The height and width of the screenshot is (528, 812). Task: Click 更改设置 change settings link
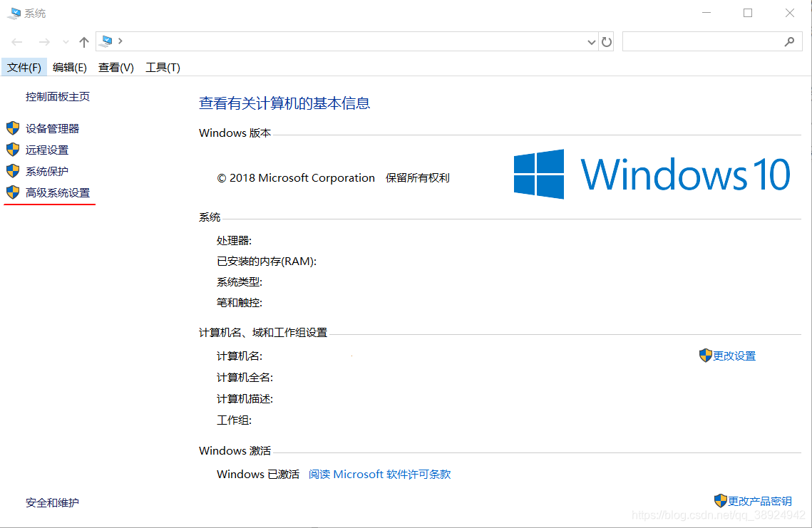point(734,356)
